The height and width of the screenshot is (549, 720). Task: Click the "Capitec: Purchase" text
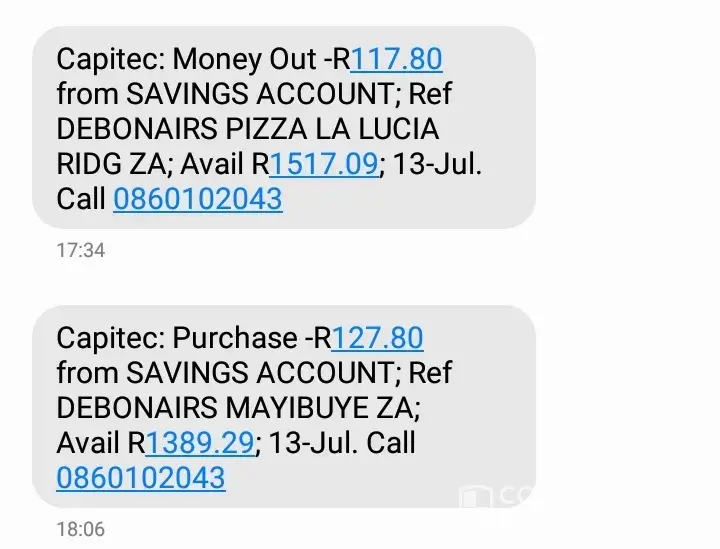click(x=177, y=338)
